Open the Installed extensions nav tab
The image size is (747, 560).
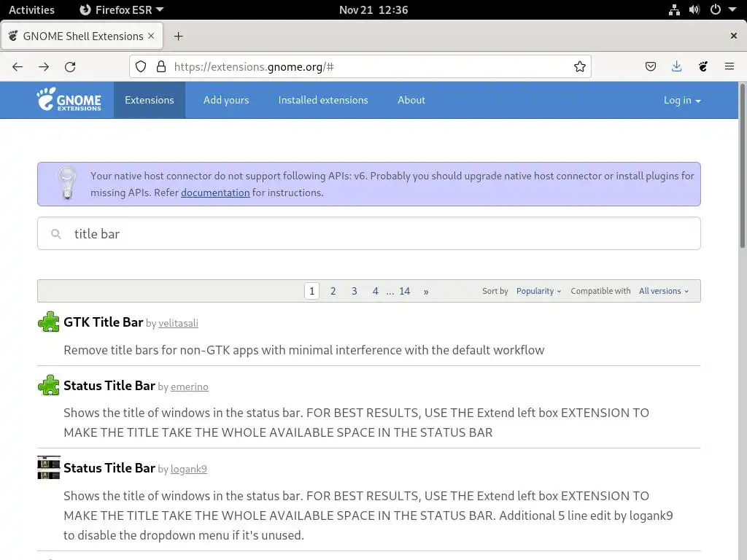[x=323, y=100]
